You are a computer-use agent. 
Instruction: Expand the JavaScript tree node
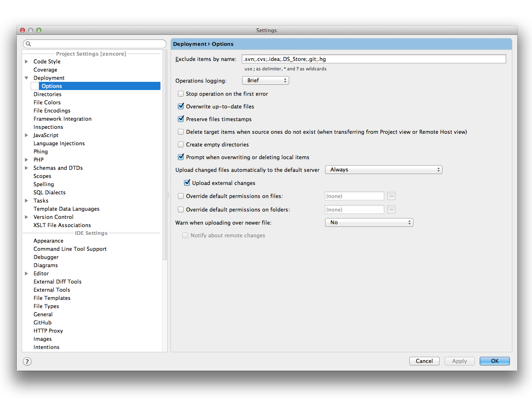coord(27,135)
